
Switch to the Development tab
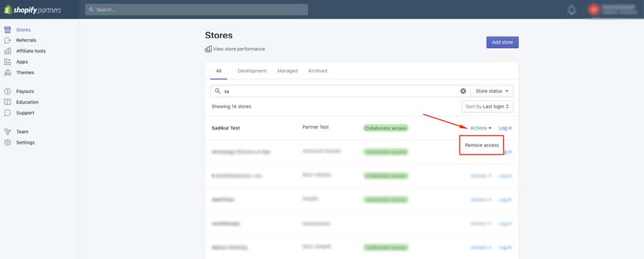click(252, 71)
